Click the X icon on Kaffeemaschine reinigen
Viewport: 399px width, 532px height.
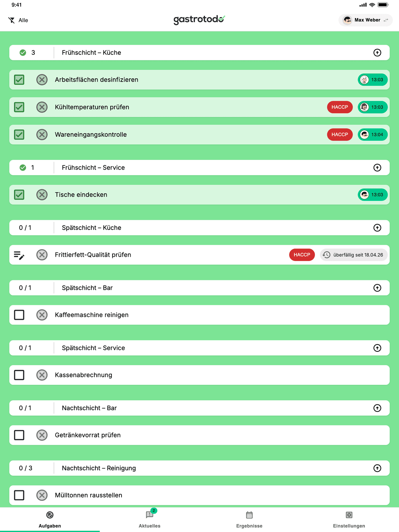tap(42, 315)
